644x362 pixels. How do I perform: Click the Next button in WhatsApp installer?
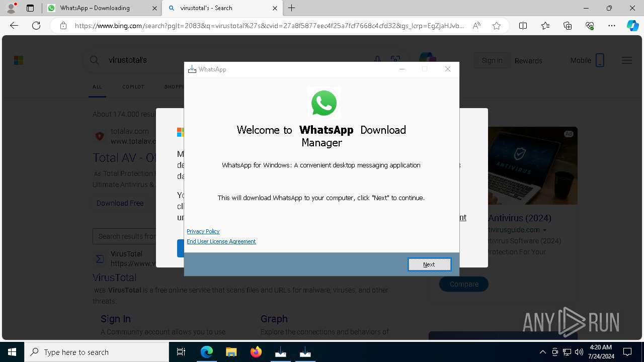pyautogui.click(x=429, y=264)
